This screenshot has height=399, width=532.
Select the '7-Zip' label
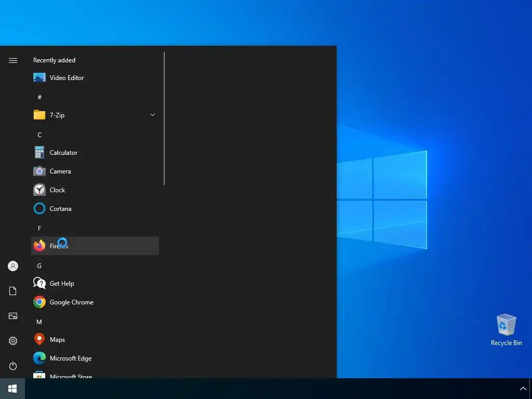[57, 115]
